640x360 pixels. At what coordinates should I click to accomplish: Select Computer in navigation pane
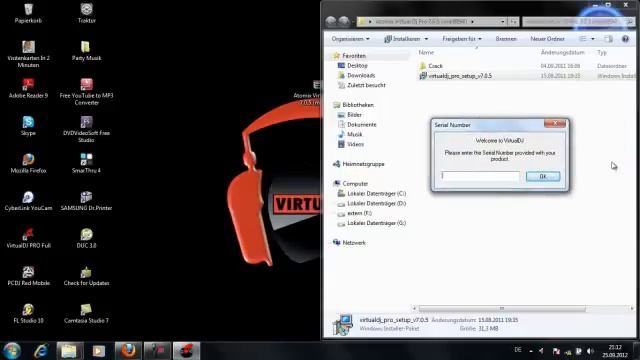(355, 184)
